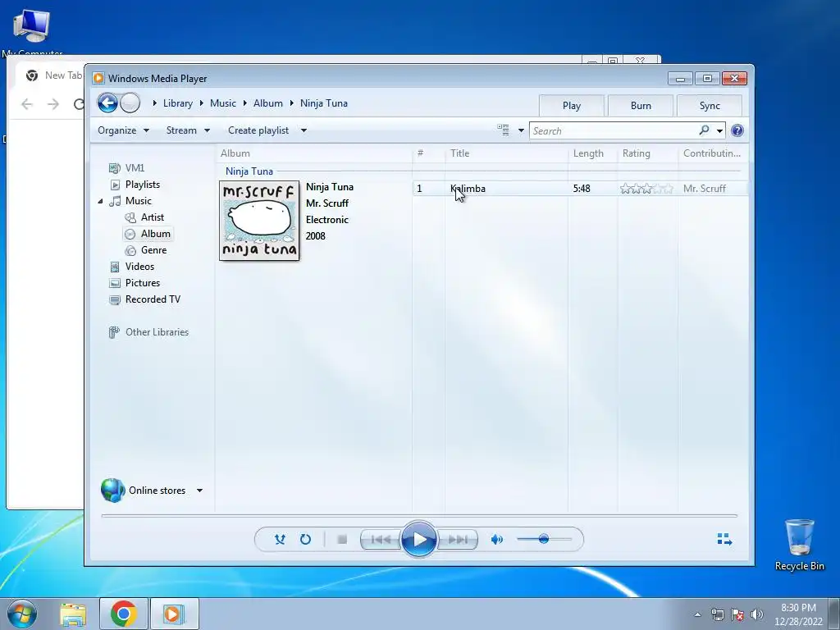
Task: Expand the Online stores dropdown arrow
Action: (199, 491)
